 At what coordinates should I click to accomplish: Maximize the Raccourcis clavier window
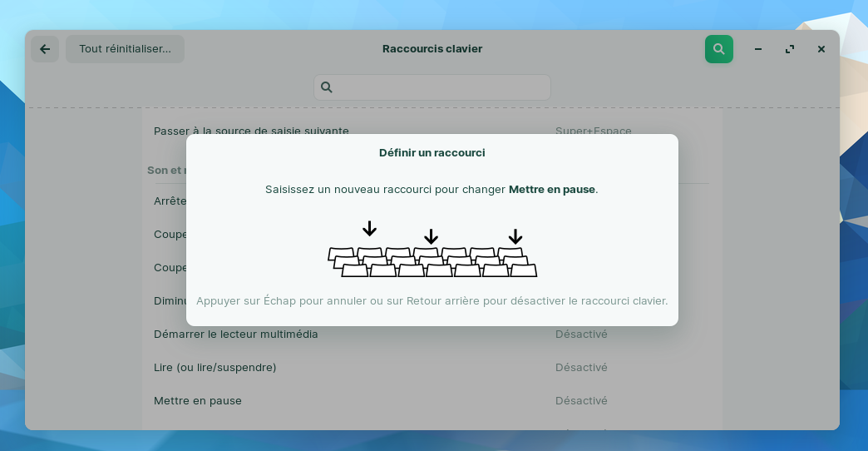(x=790, y=49)
